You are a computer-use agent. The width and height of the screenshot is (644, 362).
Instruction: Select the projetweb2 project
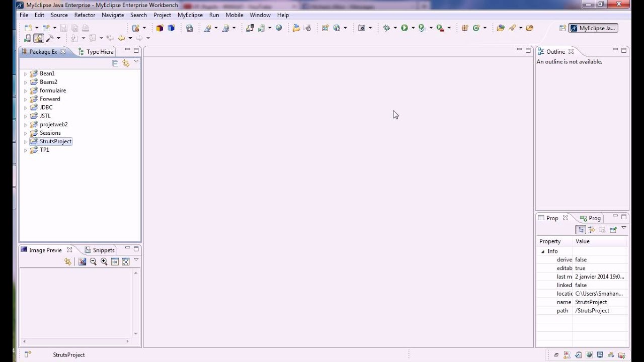point(53,124)
